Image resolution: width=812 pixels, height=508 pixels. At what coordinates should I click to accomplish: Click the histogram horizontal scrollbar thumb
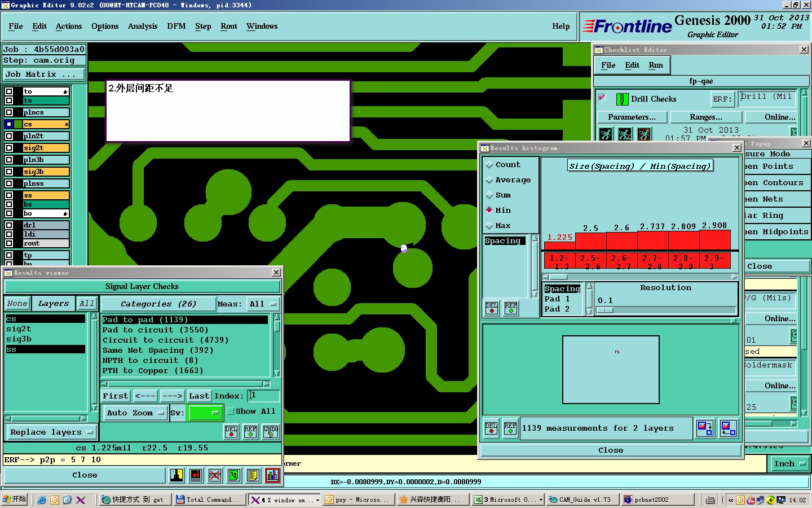click(x=559, y=277)
